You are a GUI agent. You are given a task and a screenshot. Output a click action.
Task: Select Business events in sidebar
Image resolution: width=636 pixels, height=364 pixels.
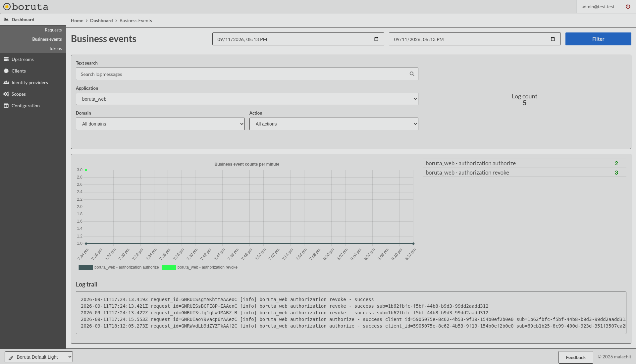click(47, 39)
